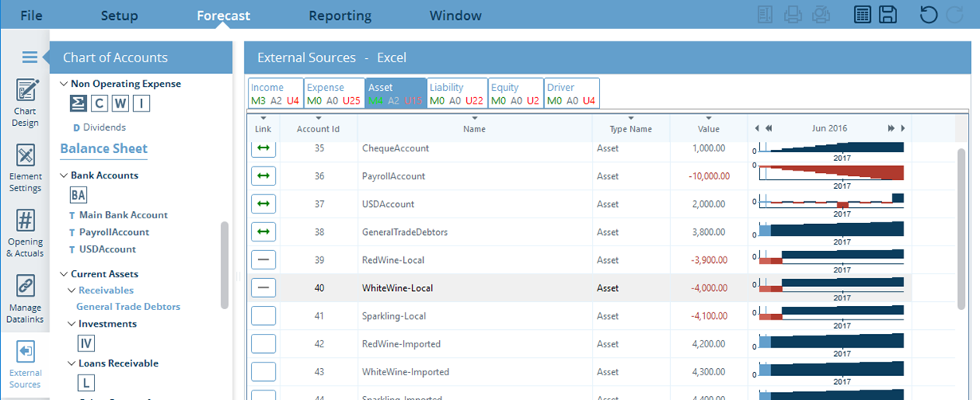Image resolution: width=980 pixels, height=400 pixels.
Task: Click the Bank Accounts BA button
Action: [78, 195]
